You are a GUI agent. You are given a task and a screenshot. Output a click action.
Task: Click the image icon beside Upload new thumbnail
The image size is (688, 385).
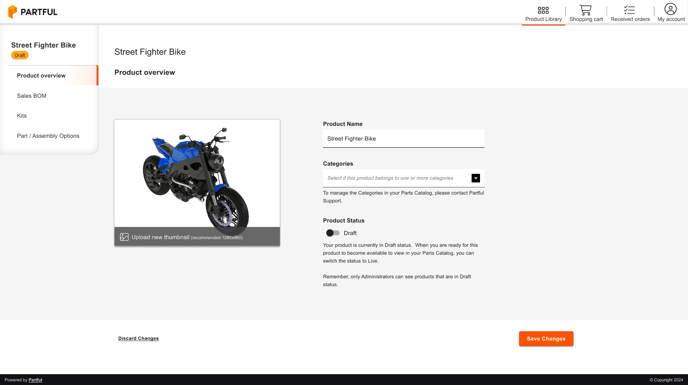coord(124,237)
